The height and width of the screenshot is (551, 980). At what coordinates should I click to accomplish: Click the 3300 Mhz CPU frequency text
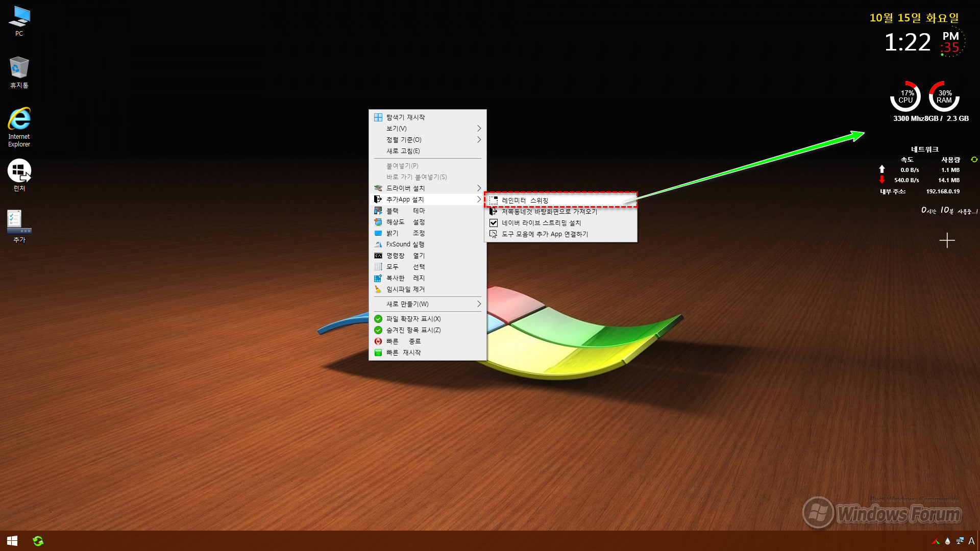[x=910, y=118]
